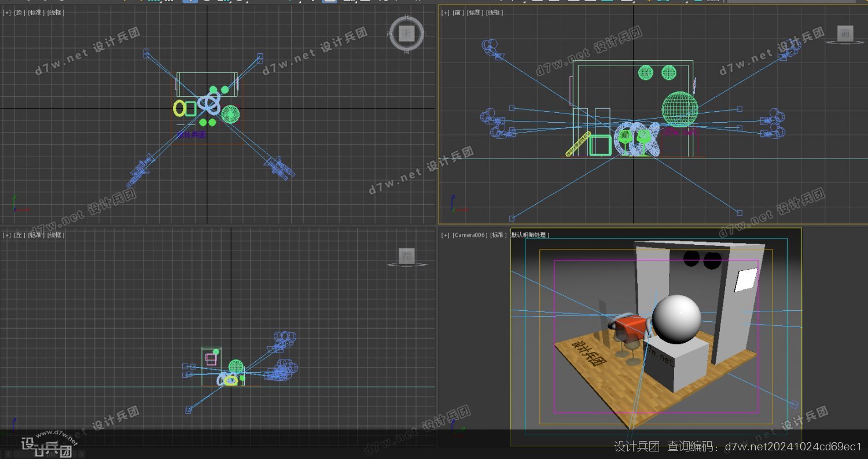Select the left small green sphere in Front viewport
This screenshot has width=868, height=459.
(646, 72)
